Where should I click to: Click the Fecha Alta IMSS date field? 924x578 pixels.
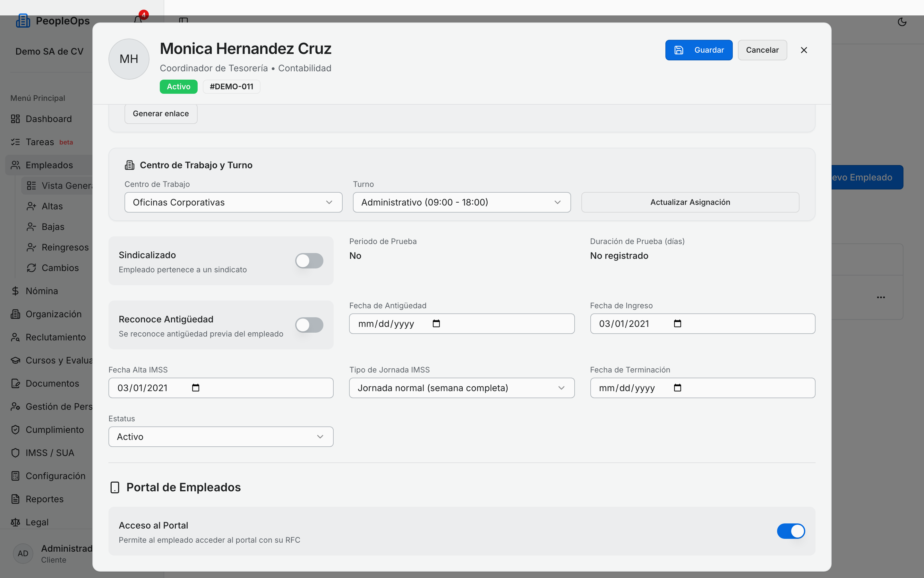tap(221, 388)
